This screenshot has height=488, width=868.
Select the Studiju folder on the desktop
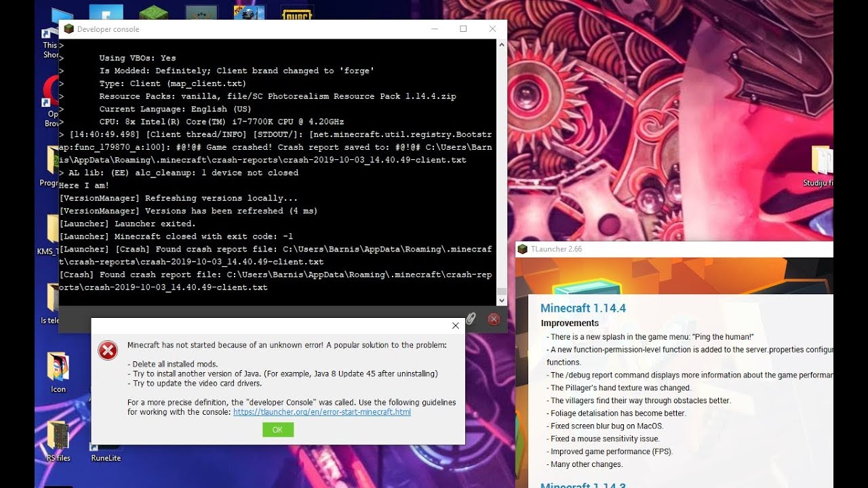pos(819,166)
